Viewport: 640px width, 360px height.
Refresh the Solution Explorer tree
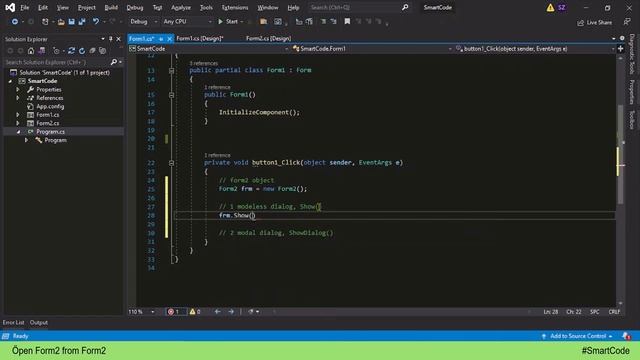pos(82,51)
